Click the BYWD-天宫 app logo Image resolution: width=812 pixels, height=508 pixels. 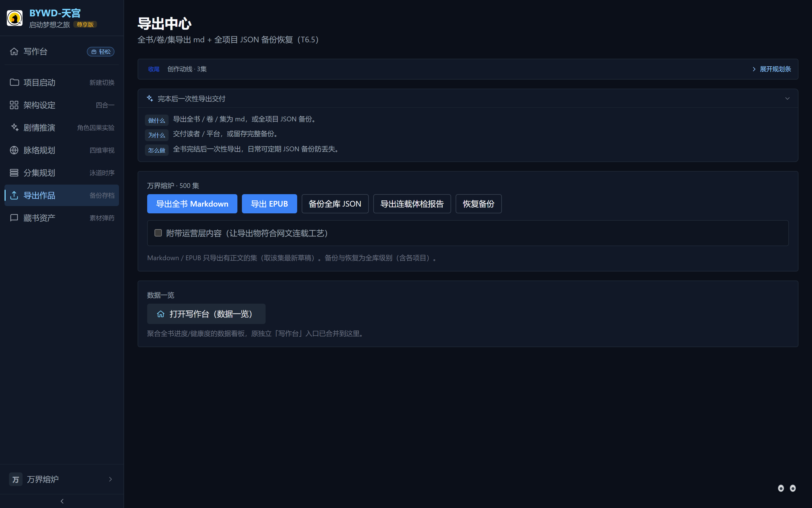[x=14, y=18]
